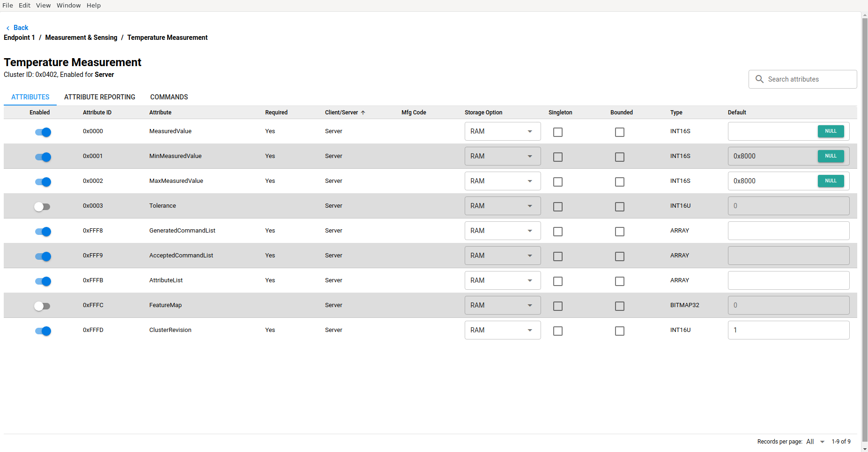Click the ClusterRevision default value field
868x452 pixels.
(788, 330)
